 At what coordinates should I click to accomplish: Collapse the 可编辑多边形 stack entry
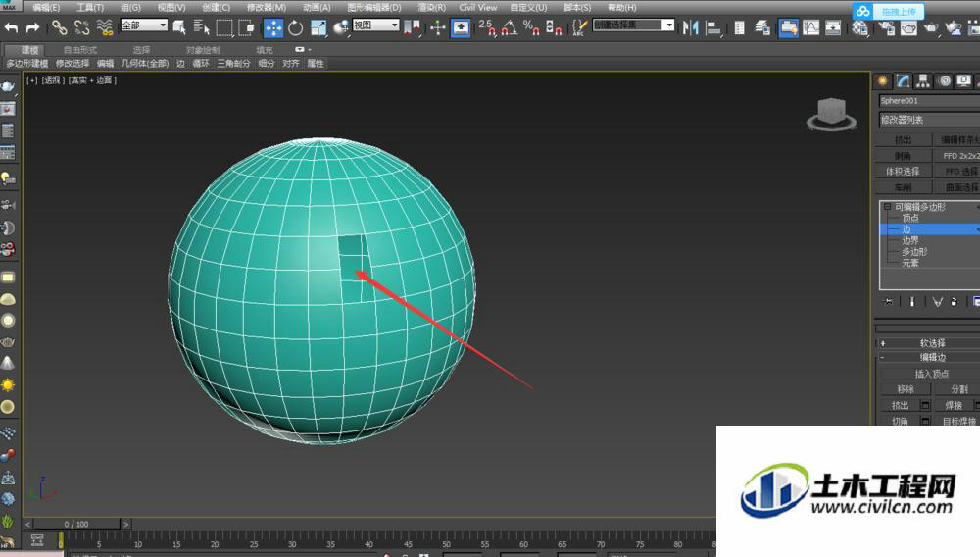tap(887, 206)
